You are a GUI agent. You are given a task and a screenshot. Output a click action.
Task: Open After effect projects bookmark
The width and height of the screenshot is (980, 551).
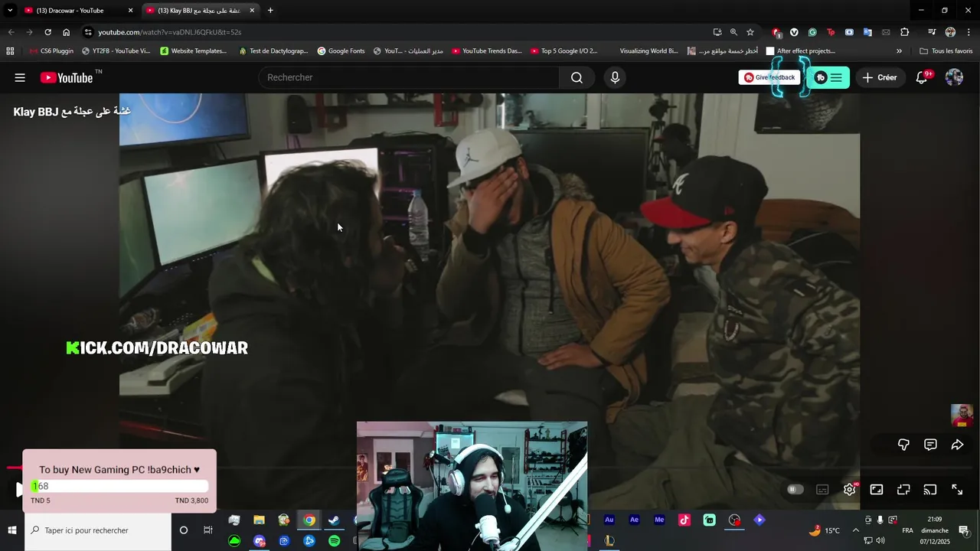800,51
